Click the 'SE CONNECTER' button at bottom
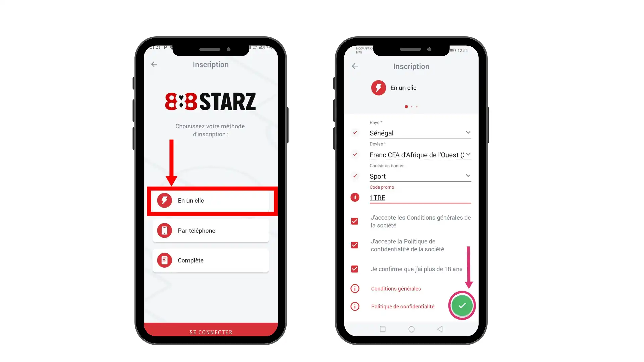 click(211, 332)
